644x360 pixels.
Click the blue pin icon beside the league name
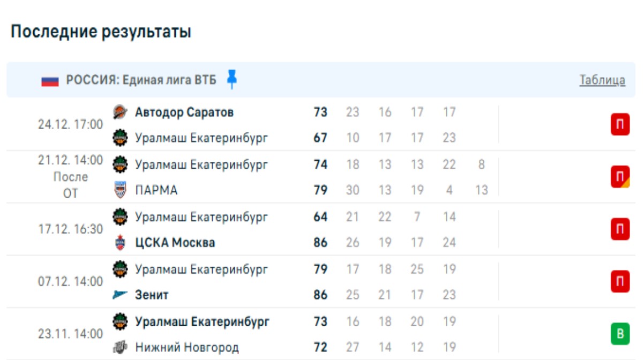231,79
